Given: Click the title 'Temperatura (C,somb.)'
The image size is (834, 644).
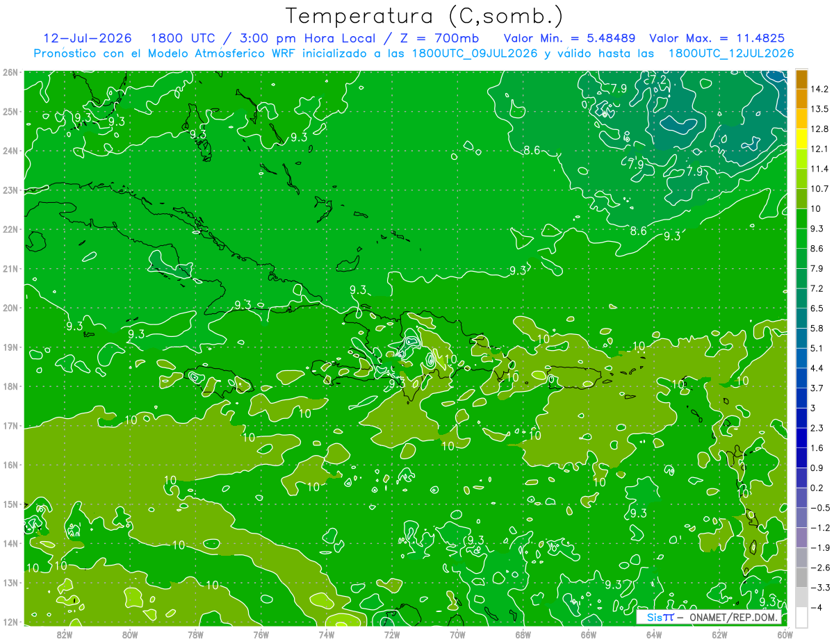Looking at the screenshot, I should (425, 16).
